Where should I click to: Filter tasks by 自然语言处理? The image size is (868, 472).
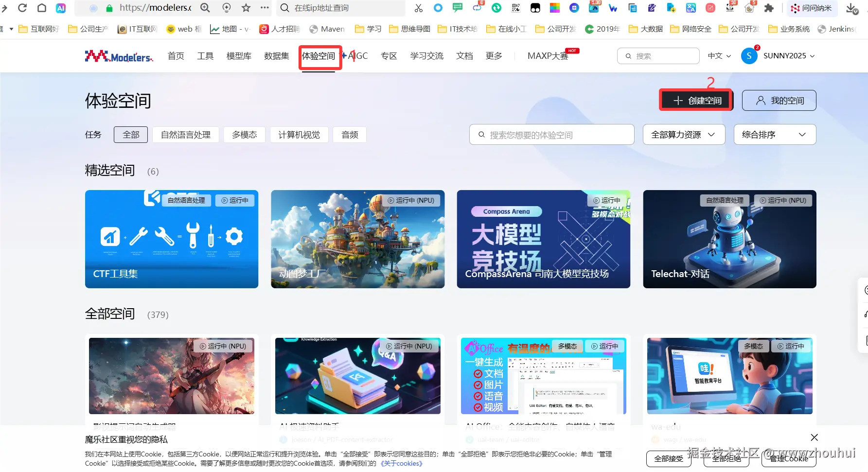pyautogui.click(x=186, y=135)
